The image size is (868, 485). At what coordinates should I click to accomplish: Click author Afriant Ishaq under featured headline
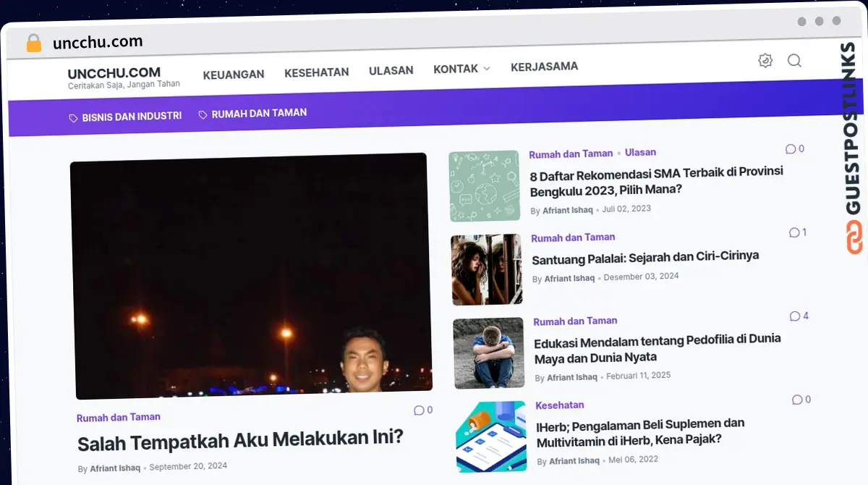pos(115,468)
